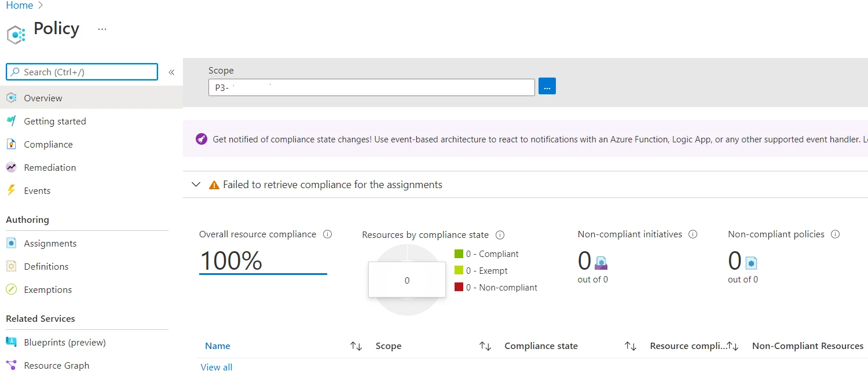This screenshot has width=868, height=371.
Task: Open more options next to the Policy title
Action: pyautogui.click(x=102, y=29)
